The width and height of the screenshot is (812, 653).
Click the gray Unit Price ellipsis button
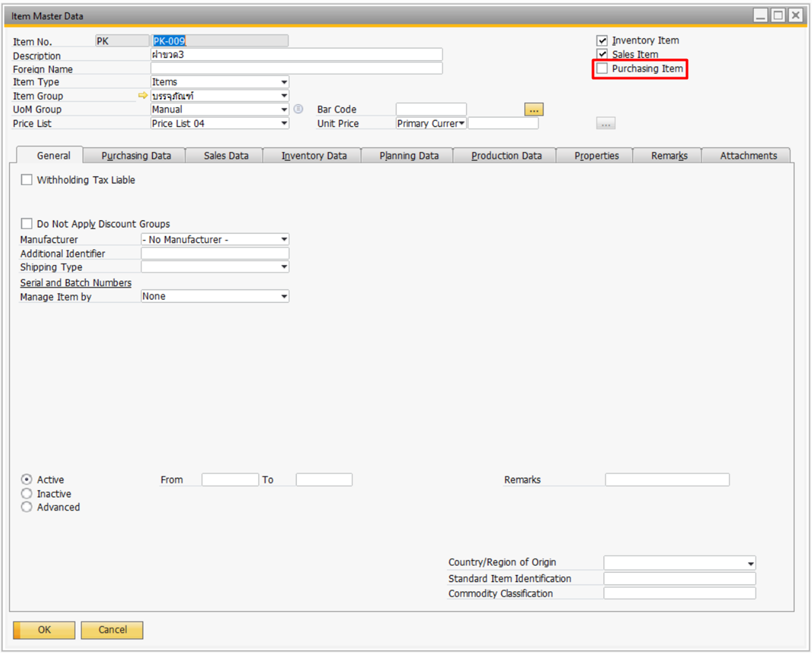coord(605,123)
